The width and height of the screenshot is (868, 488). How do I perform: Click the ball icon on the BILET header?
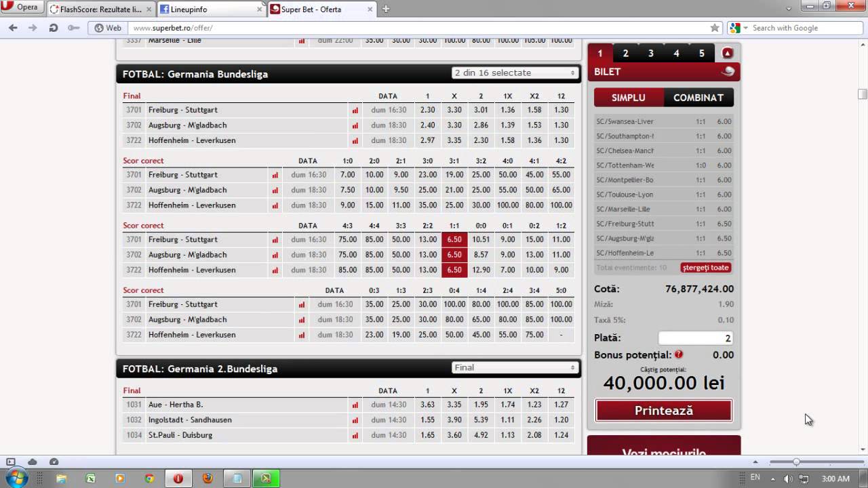tap(728, 71)
